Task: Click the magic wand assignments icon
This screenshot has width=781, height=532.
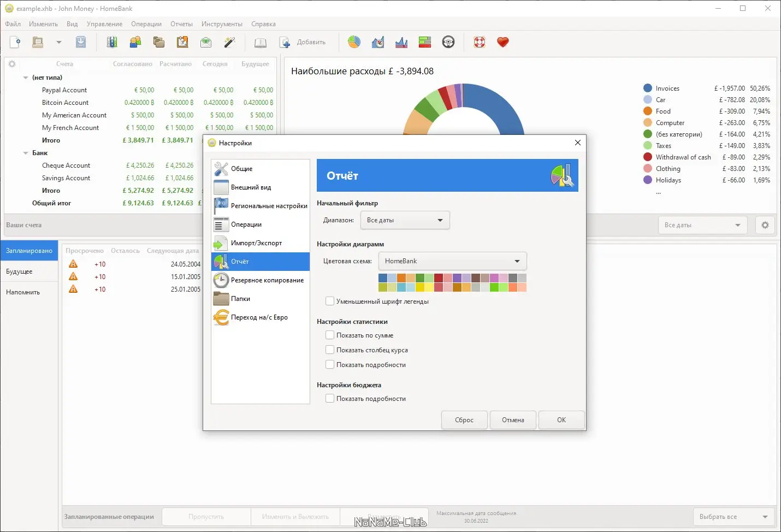Action: [229, 42]
